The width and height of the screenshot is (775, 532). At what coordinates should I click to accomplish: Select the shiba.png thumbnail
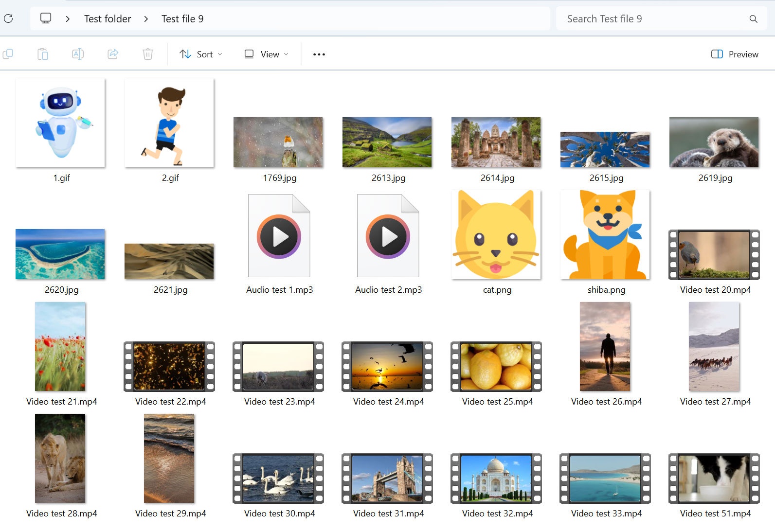(606, 235)
